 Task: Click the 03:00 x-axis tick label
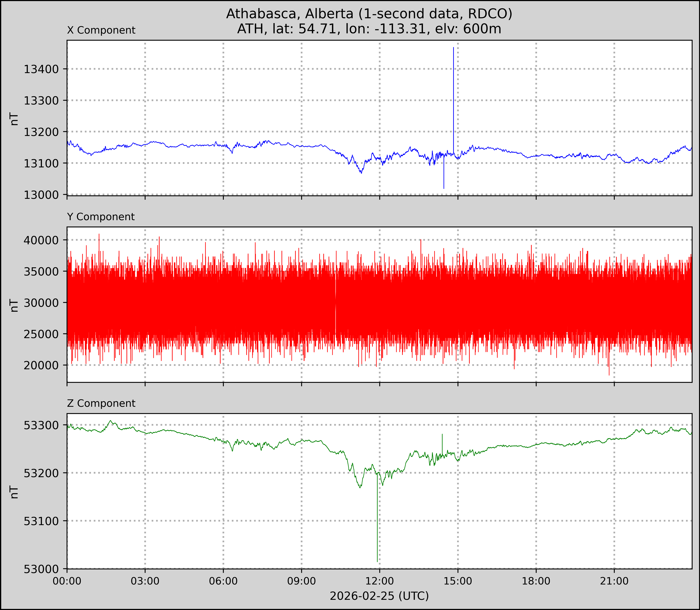[145, 581]
